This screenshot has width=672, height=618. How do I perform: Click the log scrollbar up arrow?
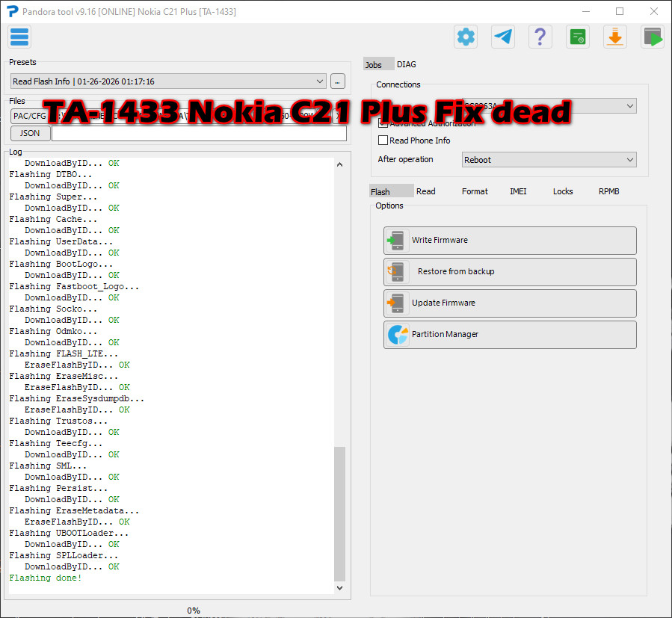coord(339,164)
